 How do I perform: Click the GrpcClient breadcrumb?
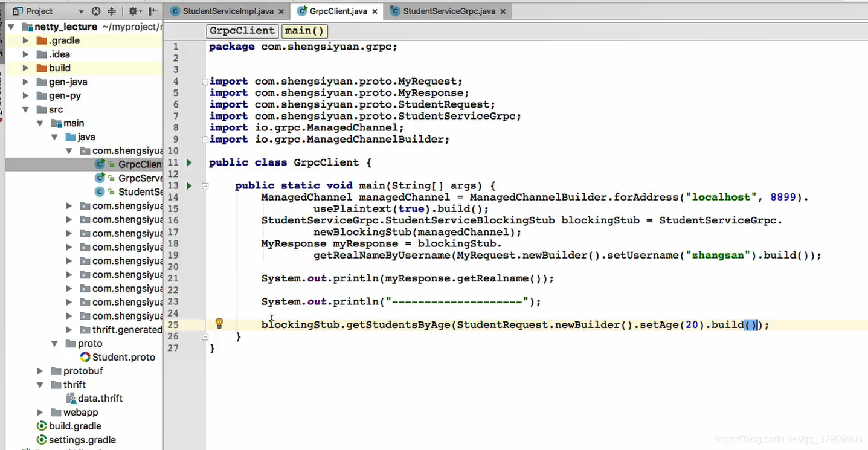click(242, 31)
